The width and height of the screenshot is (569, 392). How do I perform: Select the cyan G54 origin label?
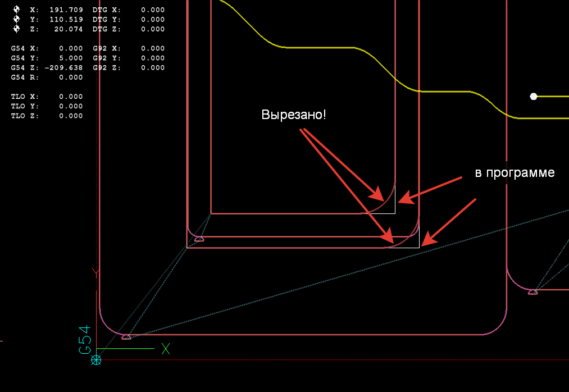85,339
